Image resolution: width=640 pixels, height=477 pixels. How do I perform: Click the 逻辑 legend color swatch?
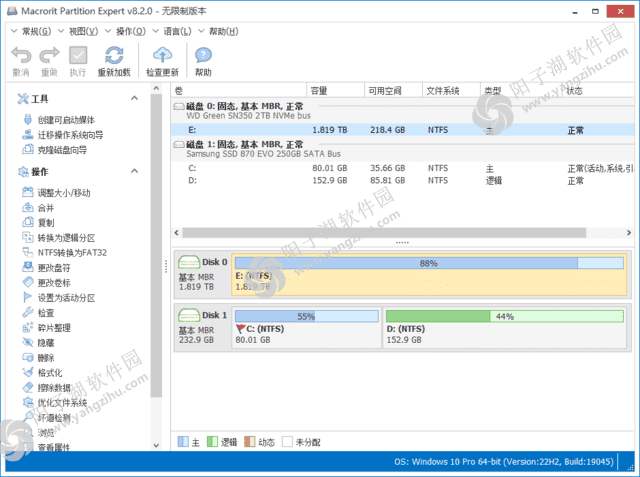point(212,442)
